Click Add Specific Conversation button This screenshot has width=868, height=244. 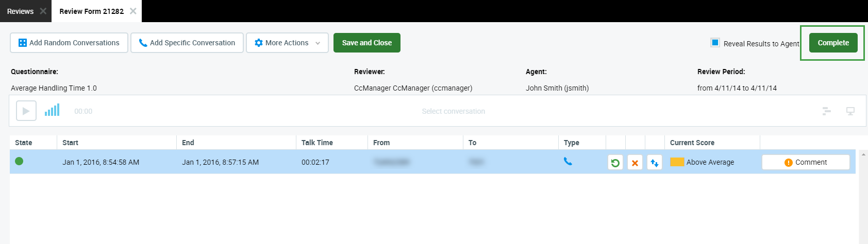click(x=187, y=43)
